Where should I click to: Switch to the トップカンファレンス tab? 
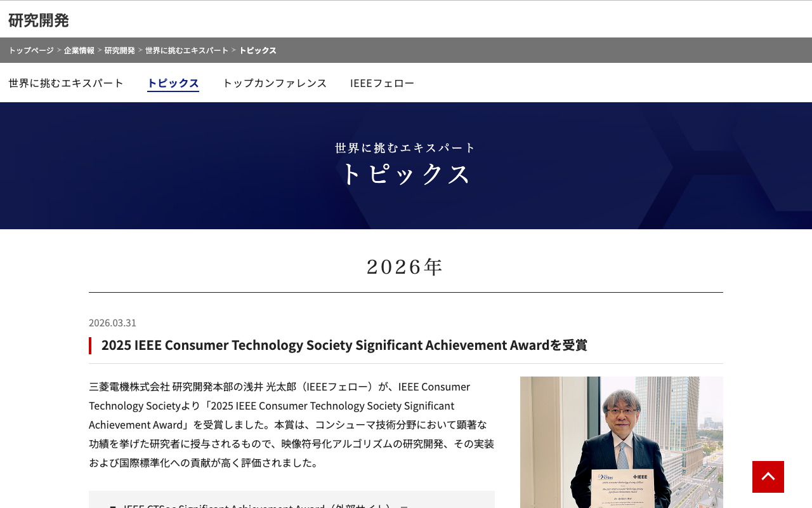tap(275, 83)
